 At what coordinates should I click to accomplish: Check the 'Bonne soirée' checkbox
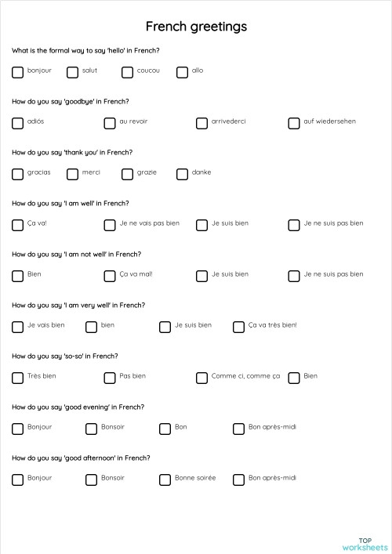click(x=165, y=480)
